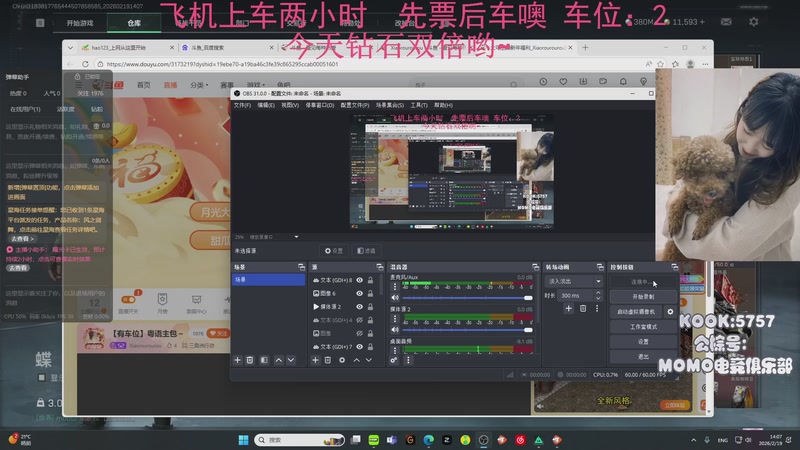The image size is (800, 450).
Task: Add a new source with plus icon
Action: coord(315,360)
